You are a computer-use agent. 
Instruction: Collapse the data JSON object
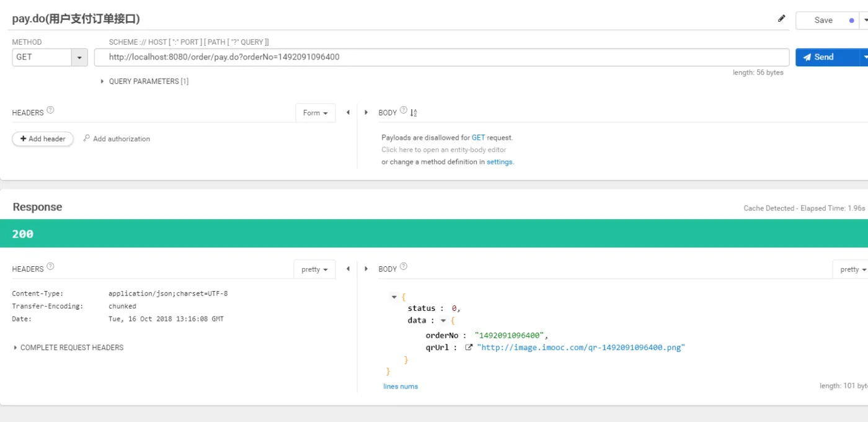pyautogui.click(x=443, y=321)
